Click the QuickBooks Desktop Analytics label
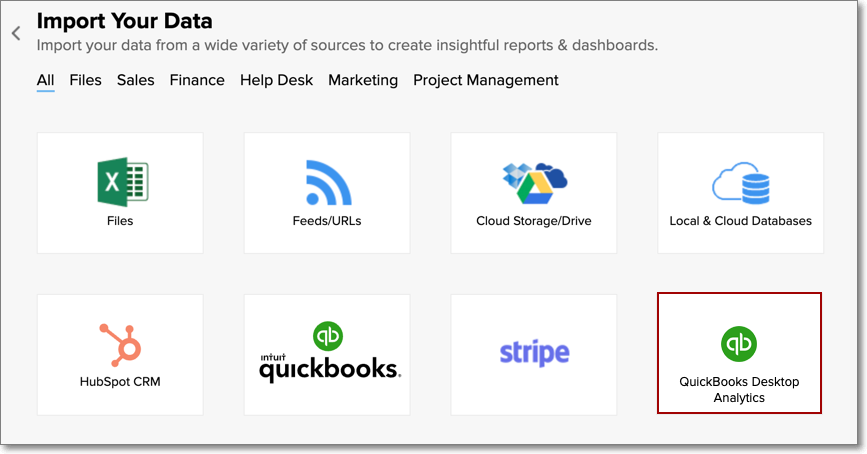Viewport: 867px width, 454px height. 739,389
